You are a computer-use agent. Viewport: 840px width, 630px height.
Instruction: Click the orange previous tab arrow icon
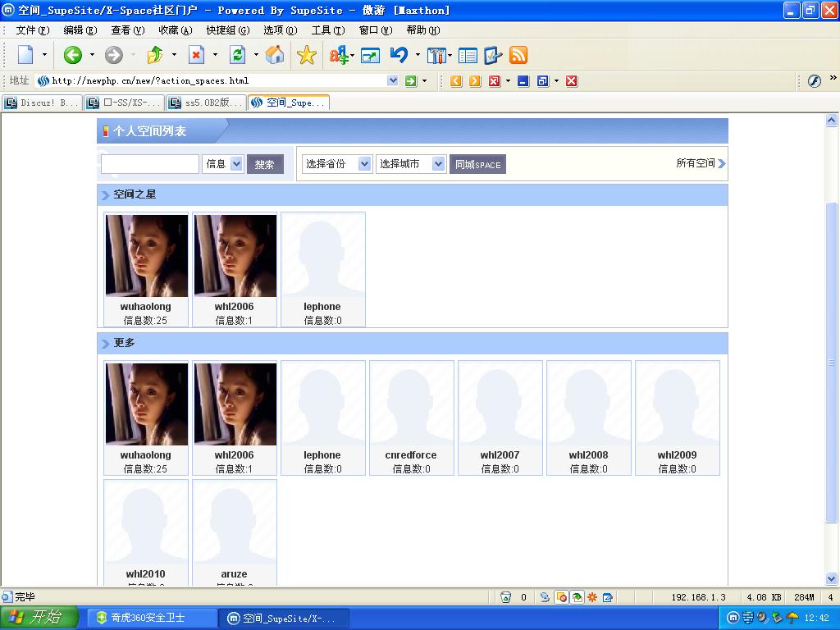pyautogui.click(x=456, y=81)
